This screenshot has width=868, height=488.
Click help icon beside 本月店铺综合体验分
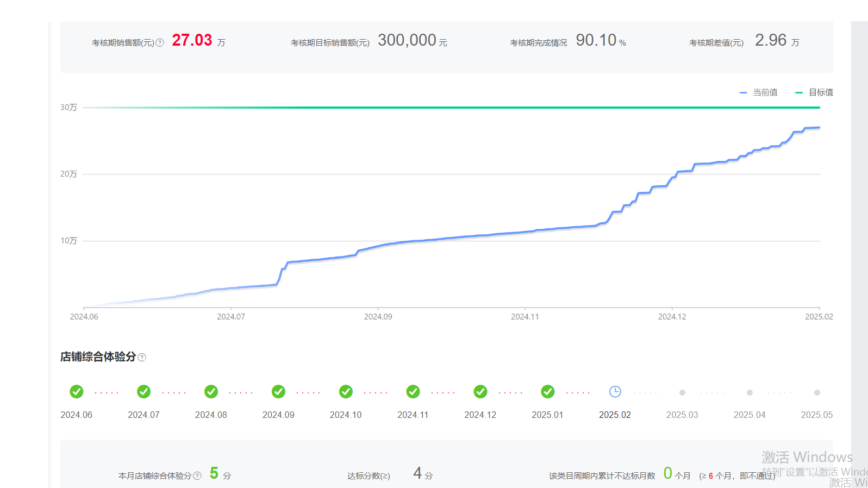[197, 476]
